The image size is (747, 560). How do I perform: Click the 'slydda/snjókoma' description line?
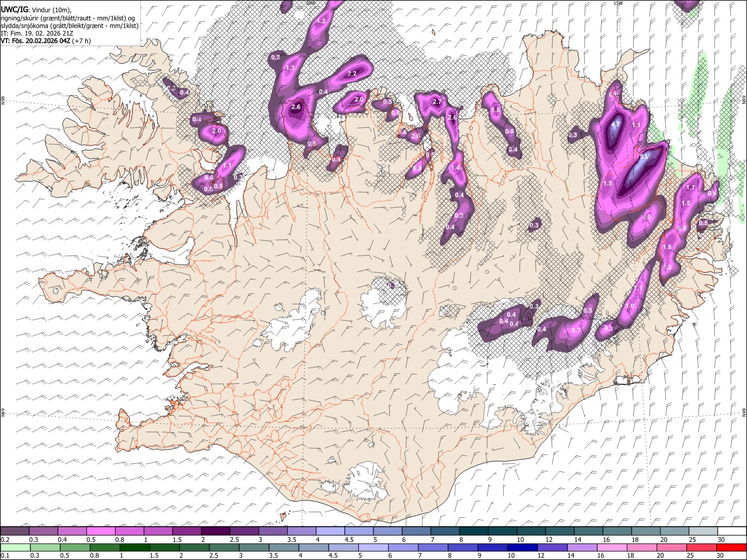click(69, 26)
